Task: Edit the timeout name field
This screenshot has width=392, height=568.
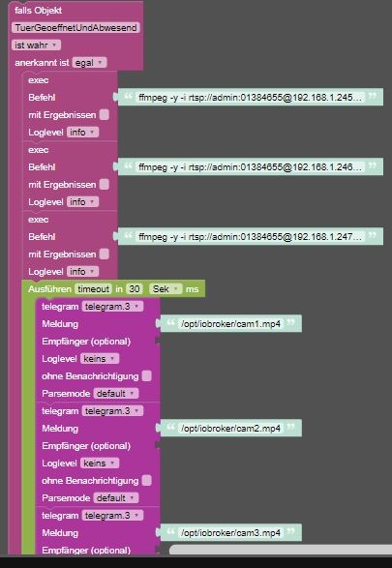Action: [x=94, y=289]
